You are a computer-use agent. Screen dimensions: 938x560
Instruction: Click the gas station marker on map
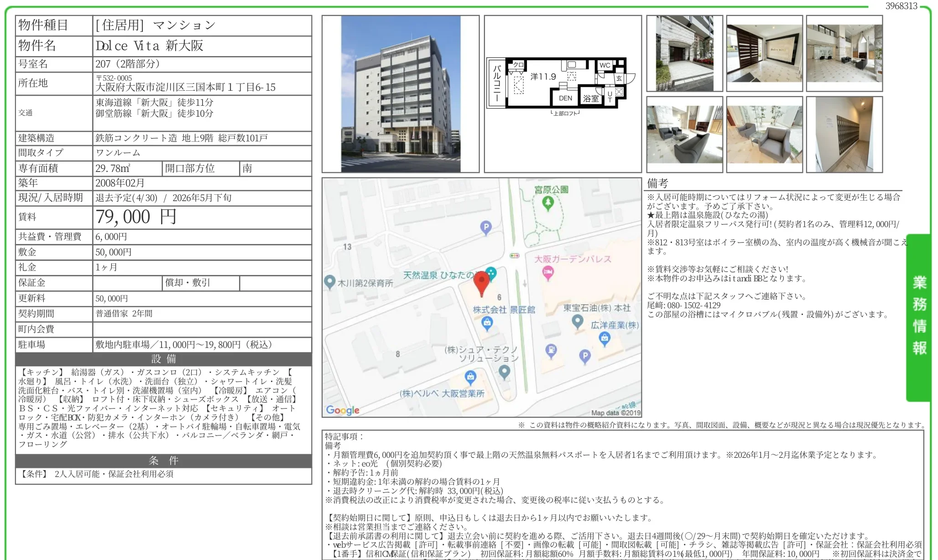pos(551,350)
